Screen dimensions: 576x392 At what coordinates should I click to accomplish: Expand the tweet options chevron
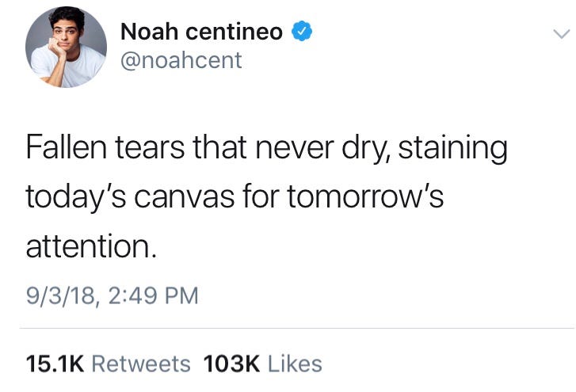pos(560,35)
